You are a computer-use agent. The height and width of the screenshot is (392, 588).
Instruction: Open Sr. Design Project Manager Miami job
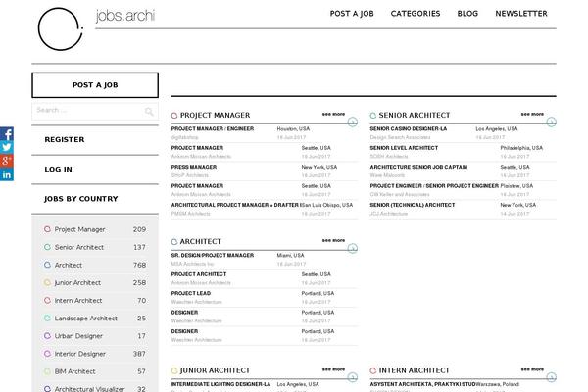[213, 255]
